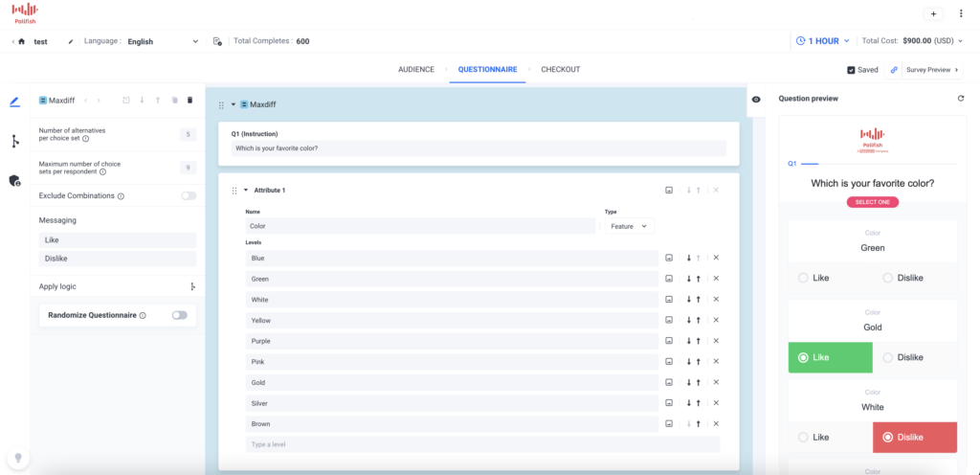This screenshot has width=980, height=475.
Task: Remove the Purple level with its X
Action: click(x=716, y=341)
